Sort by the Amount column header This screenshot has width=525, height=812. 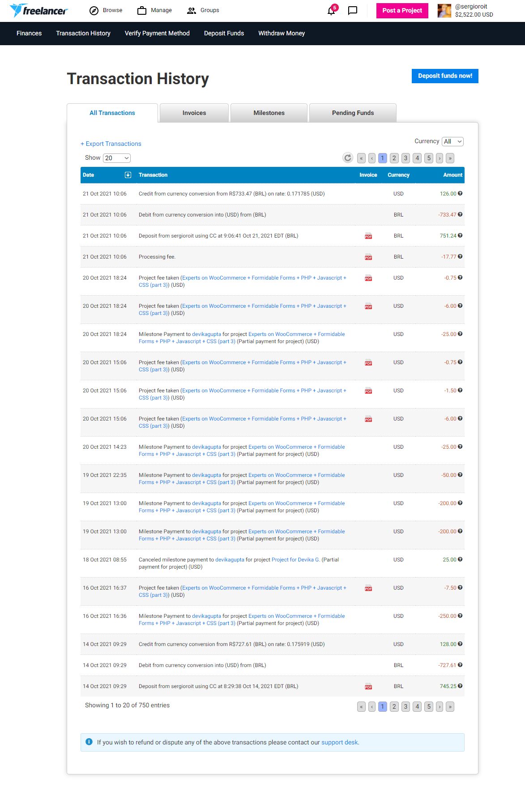[x=452, y=175]
